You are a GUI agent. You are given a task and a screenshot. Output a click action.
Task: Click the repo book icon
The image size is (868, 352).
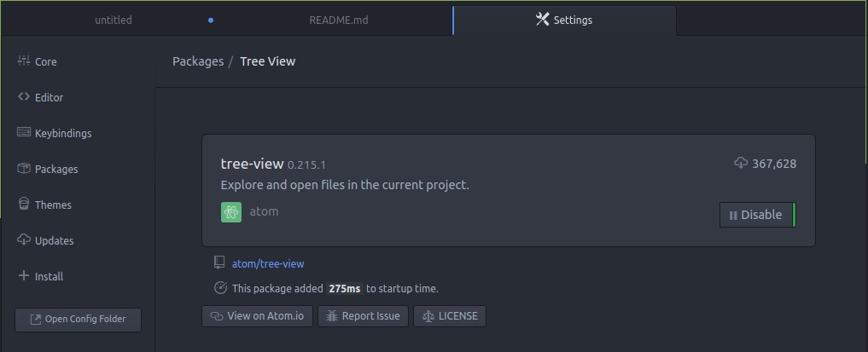(x=219, y=262)
